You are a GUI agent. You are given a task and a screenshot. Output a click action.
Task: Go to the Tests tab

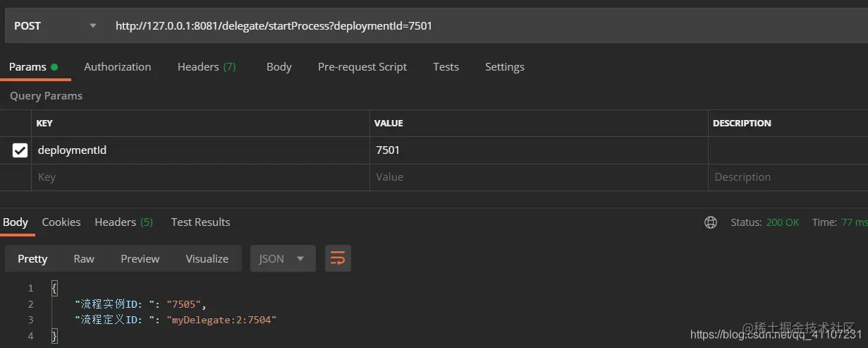(446, 66)
